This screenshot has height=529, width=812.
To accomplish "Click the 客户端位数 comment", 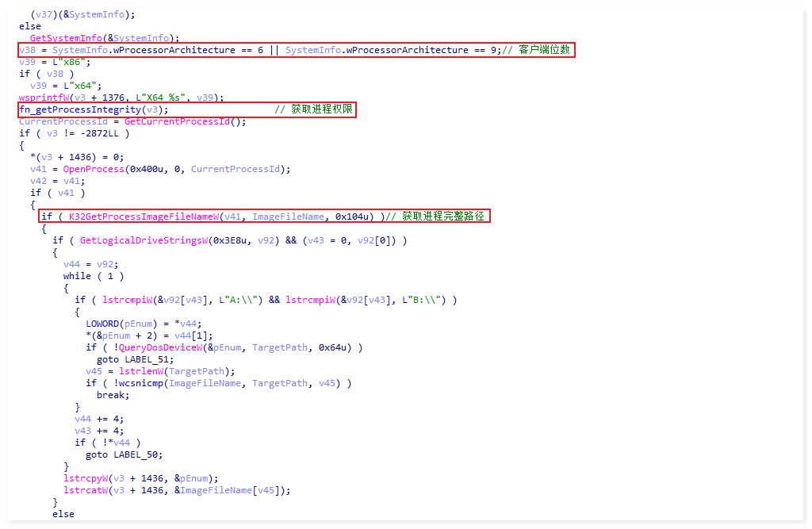I will [x=544, y=50].
